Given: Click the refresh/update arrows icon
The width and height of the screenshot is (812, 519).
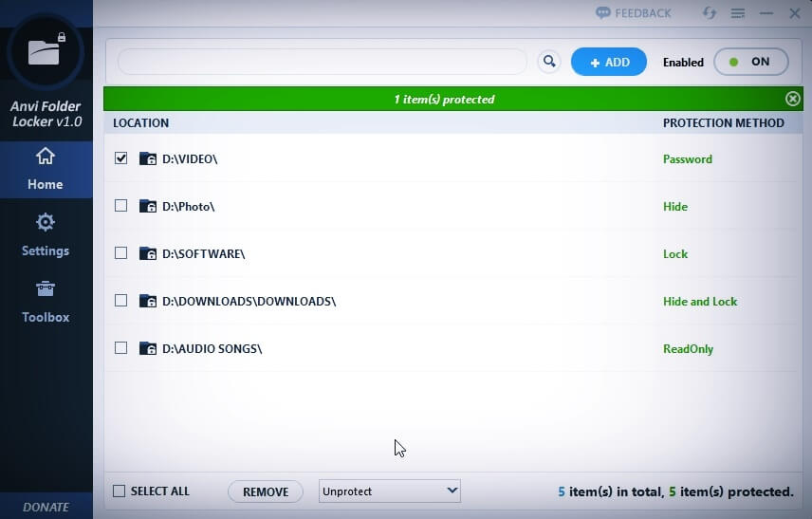Looking at the screenshot, I should (x=710, y=13).
